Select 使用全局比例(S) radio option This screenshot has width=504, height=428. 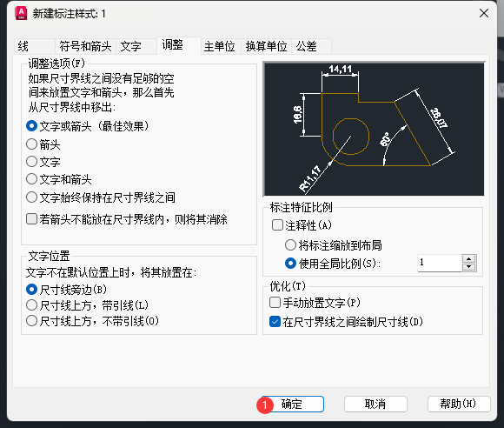tap(333, 264)
